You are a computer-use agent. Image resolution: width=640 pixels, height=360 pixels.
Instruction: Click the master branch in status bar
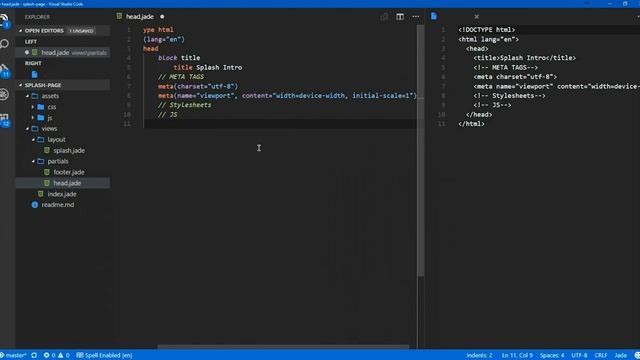13,355
